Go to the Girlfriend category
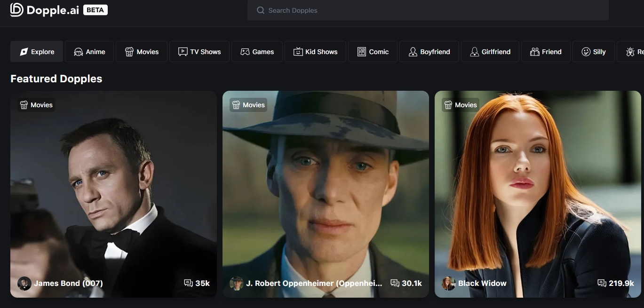Screen dimensions: 644x308 coord(490,52)
